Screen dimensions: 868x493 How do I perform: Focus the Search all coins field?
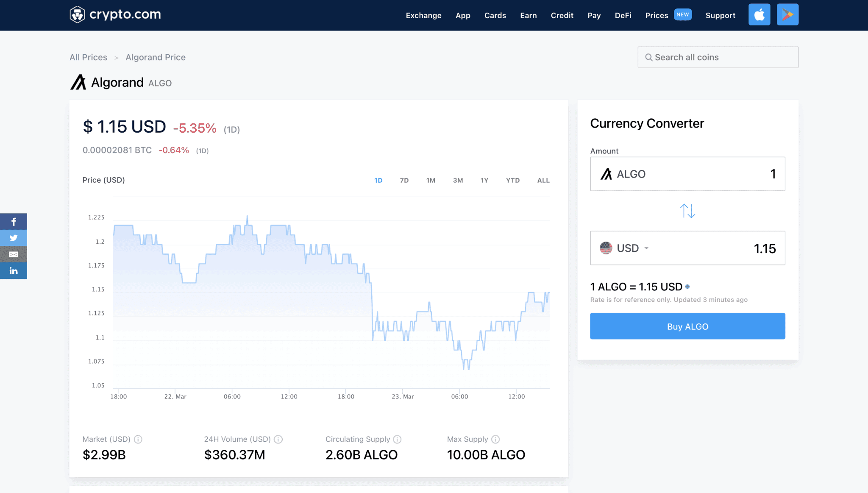coord(718,57)
